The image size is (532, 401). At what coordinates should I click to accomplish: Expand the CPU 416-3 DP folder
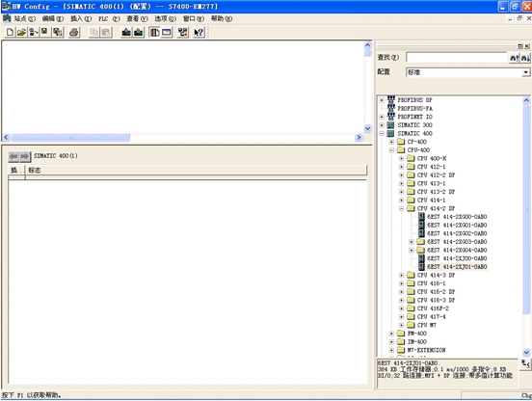[x=401, y=300]
